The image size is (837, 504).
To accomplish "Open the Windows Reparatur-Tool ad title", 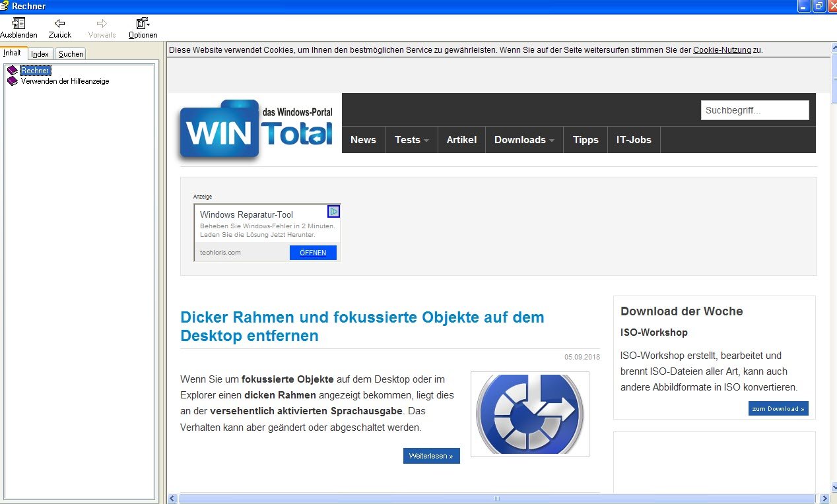I will pos(246,214).
